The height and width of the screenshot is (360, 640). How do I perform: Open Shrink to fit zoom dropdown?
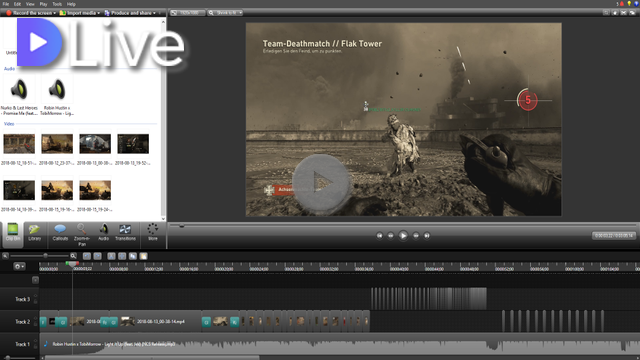coord(225,13)
